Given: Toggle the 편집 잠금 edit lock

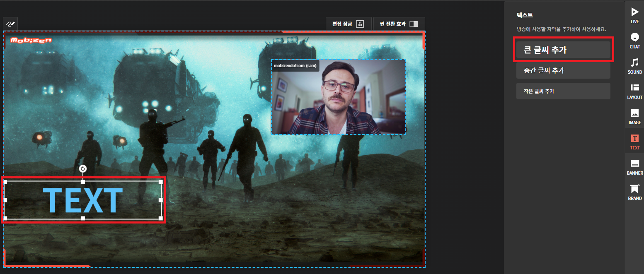Looking at the screenshot, I should [x=348, y=24].
